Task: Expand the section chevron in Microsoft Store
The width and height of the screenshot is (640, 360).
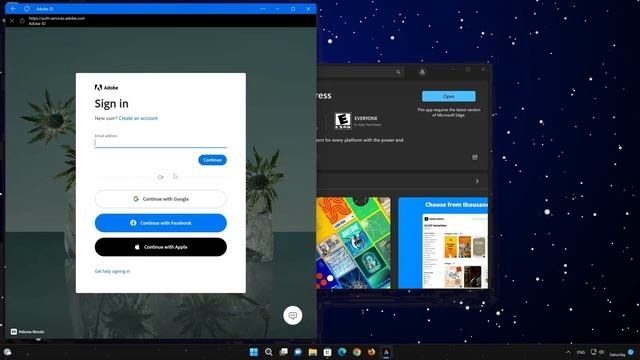Action: [477, 181]
